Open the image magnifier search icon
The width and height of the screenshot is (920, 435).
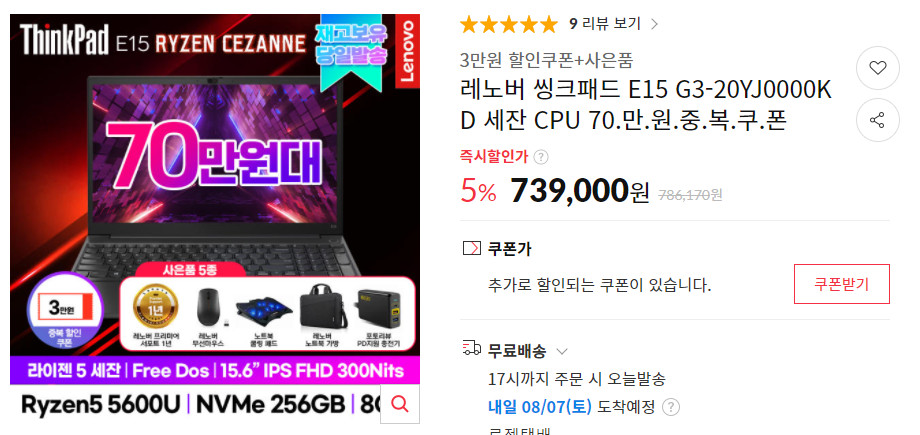click(x=400, y=404)
